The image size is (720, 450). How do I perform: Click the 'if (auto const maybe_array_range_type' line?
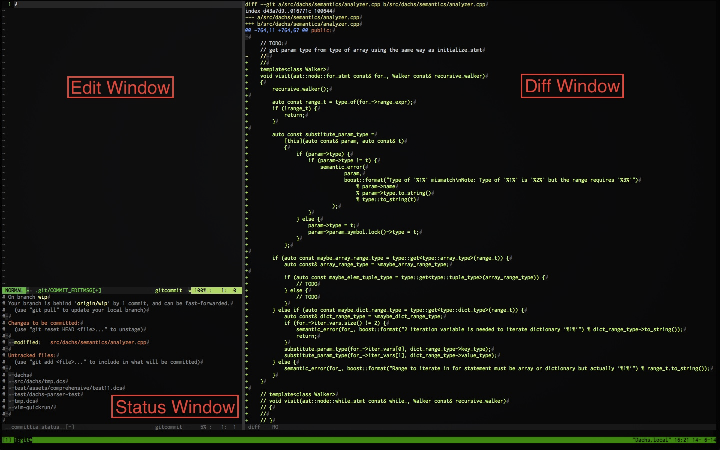(x=392, y=258)
